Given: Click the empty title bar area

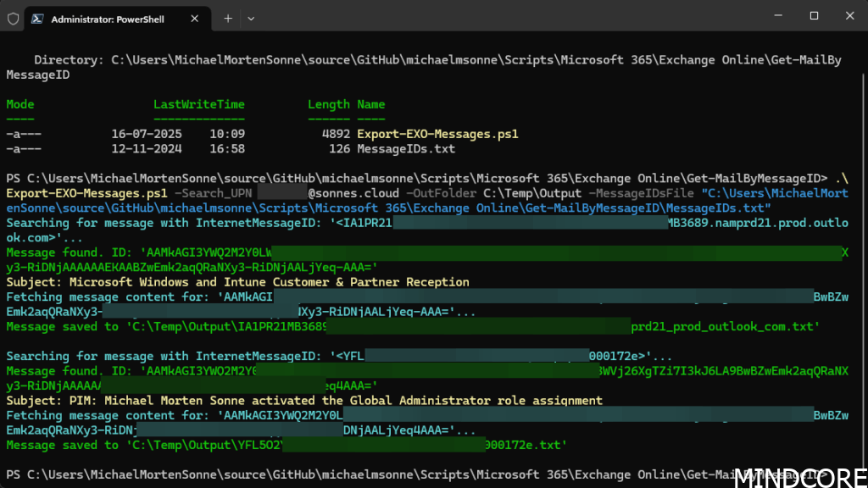Looking at the screenshot, I should [x=509, y=17].
